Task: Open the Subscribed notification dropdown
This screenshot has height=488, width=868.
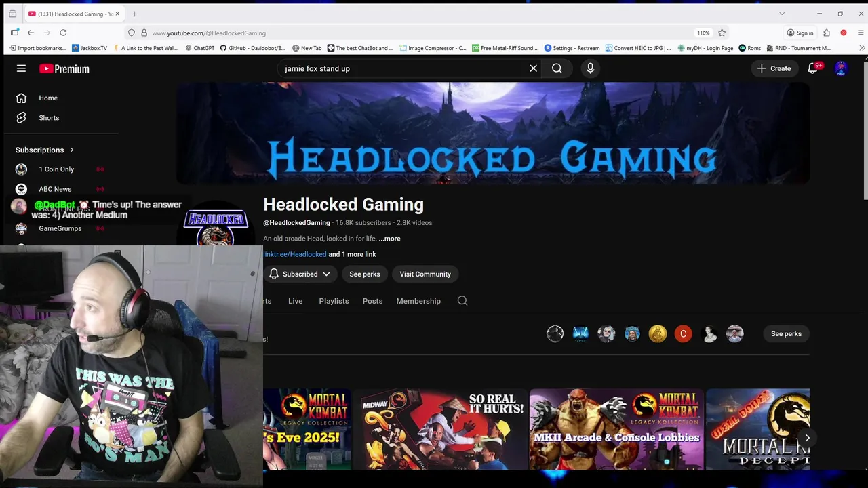Action: click(299, 274)
